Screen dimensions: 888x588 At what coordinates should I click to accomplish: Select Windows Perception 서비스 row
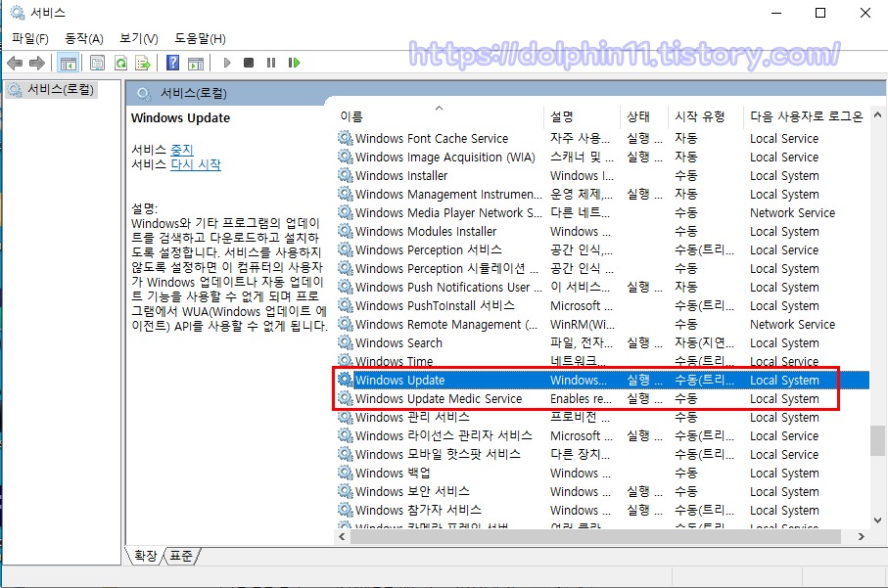602,249
